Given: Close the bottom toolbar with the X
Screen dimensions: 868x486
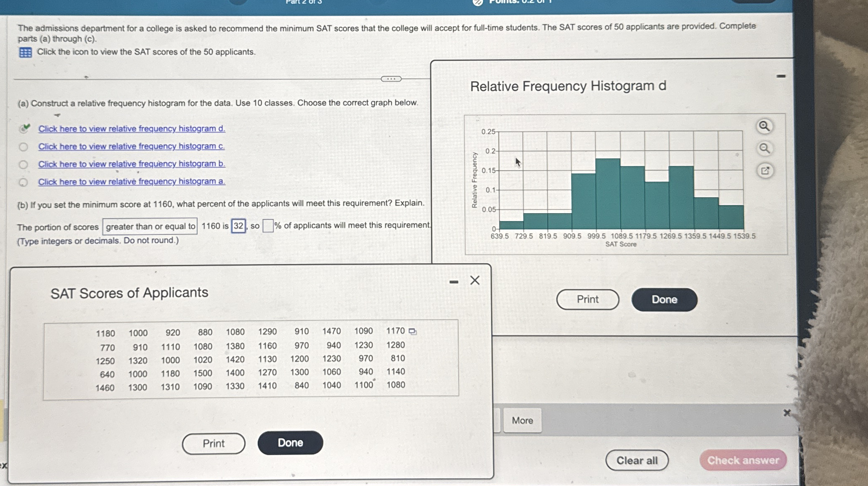Looking at the screenshot, I should (787, 413).
